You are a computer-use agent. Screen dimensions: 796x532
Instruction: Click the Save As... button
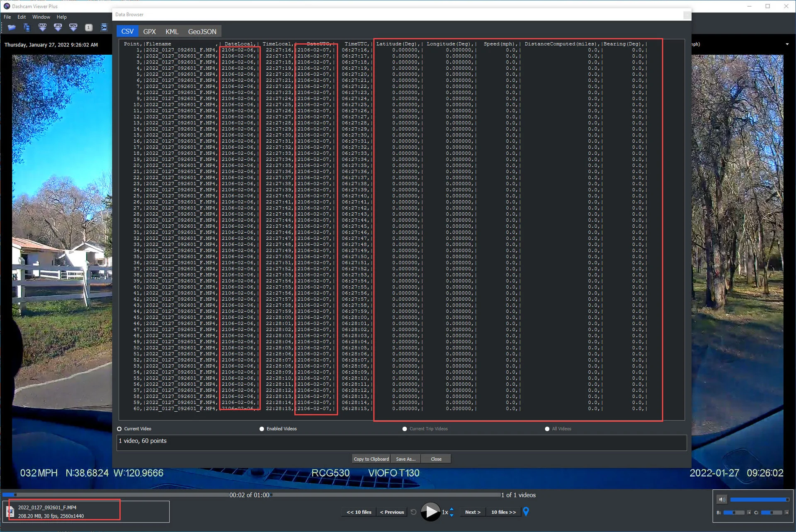(405, 459)
